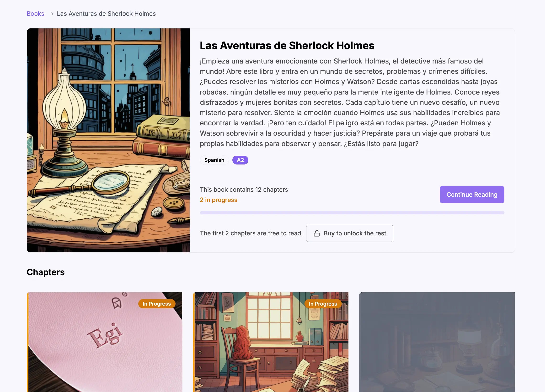Select the Spanish language tag
Image resolution: width=545 pixels, height=392 pixels.
coord(214,160)
